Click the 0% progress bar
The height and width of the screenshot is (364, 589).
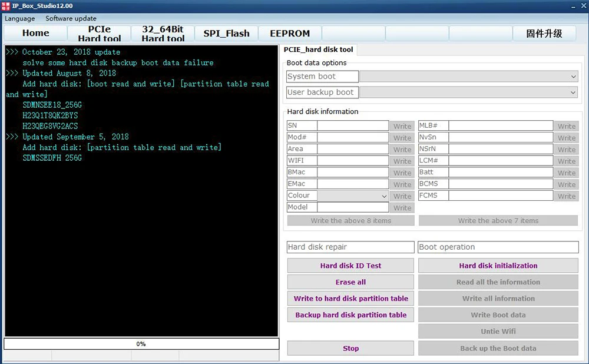pos(141,344)
